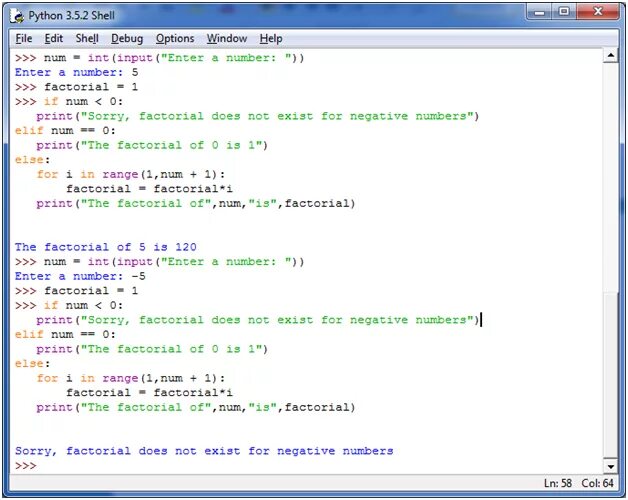
Task: Click the second 'elif num == 0:' line
Action: click(x=65, y=335)
